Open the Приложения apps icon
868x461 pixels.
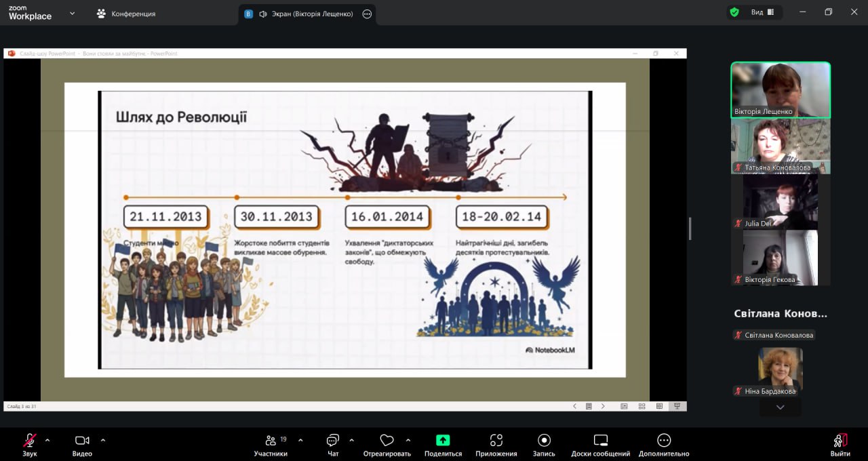[x=496, y=441]
